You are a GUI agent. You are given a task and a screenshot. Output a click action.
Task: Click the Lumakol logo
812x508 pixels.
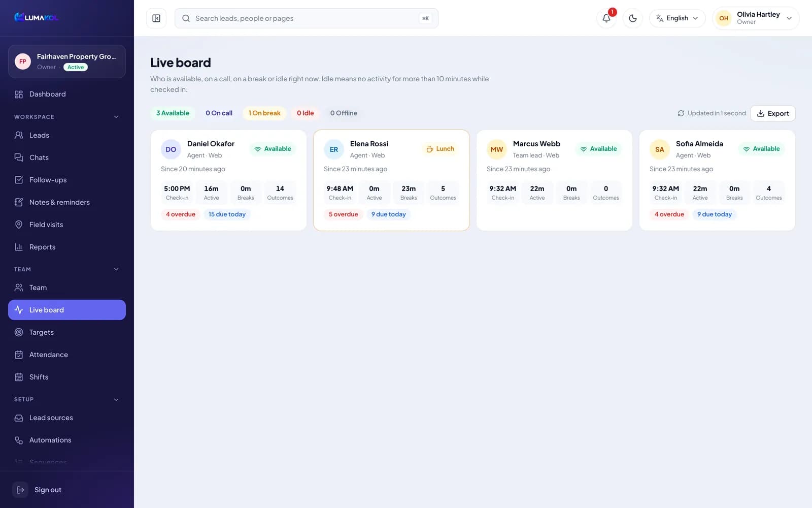click(36, 17)
